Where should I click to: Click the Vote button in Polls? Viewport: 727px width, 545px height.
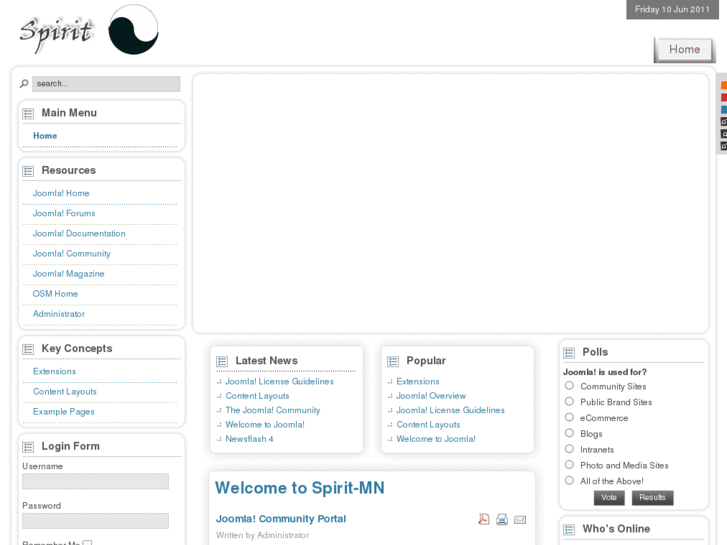point(609,498)
